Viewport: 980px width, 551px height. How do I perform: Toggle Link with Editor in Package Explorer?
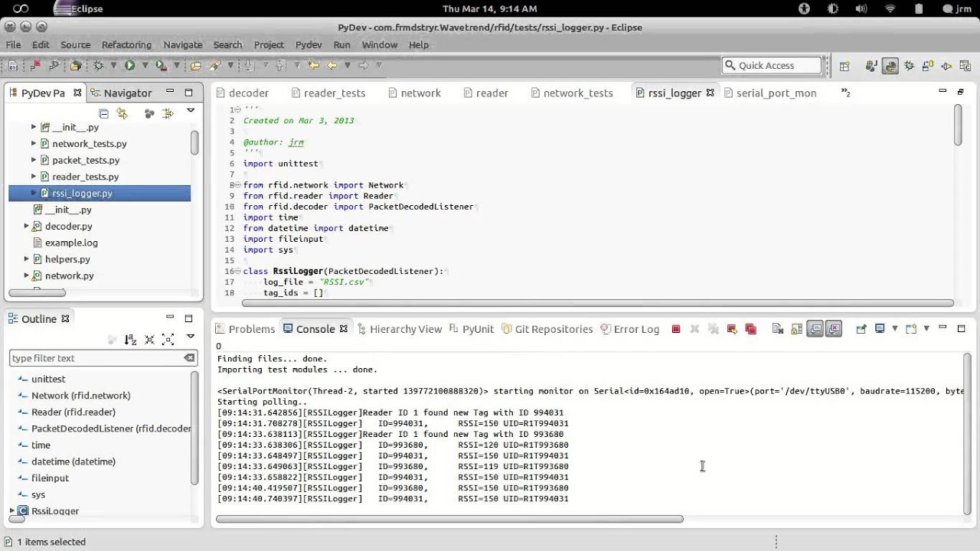tap(122, 113)
